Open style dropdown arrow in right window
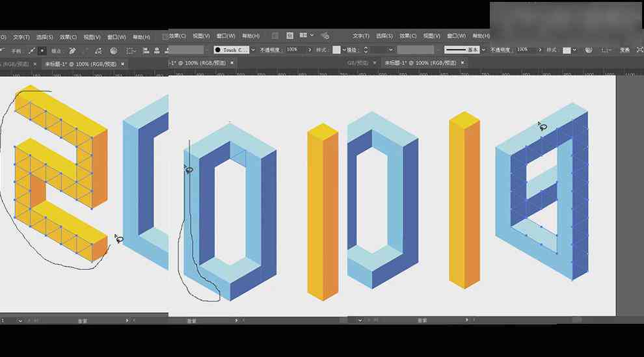Screen dimensions: 644x357 tap(574, 50)
